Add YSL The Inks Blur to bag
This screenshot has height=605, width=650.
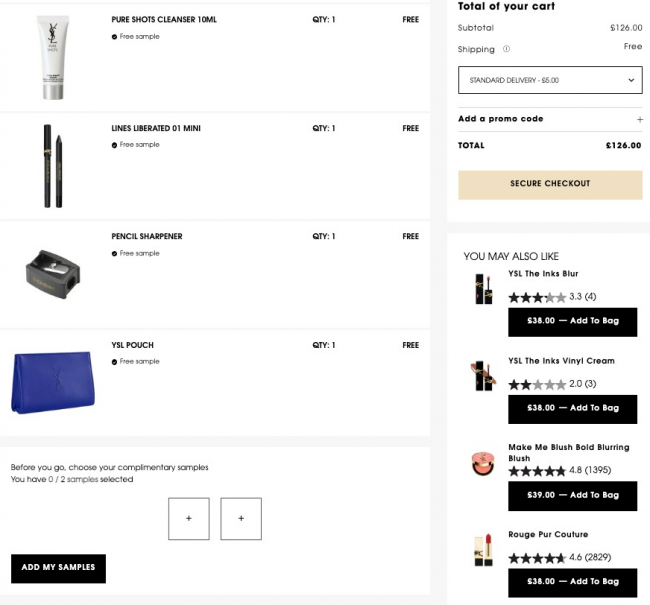tap(572, 322)
